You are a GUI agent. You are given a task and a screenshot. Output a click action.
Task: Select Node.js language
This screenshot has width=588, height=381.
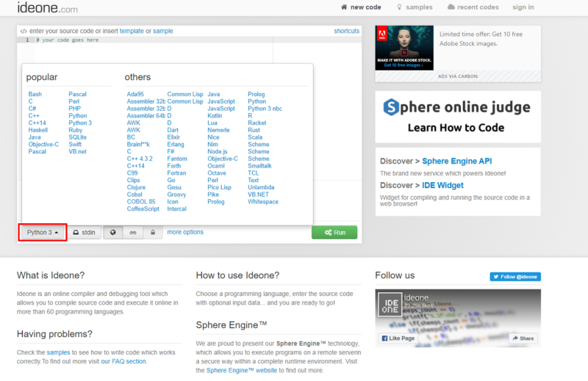point(217,151)
